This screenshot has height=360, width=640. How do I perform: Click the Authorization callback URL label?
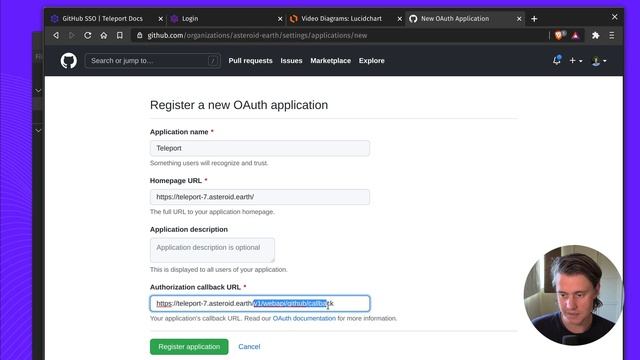click(195, 287)
